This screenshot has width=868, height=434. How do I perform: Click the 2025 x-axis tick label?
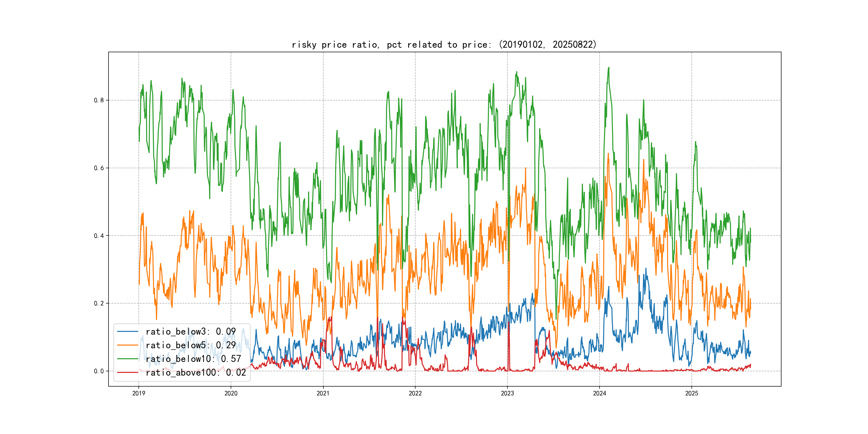(692, 393)
